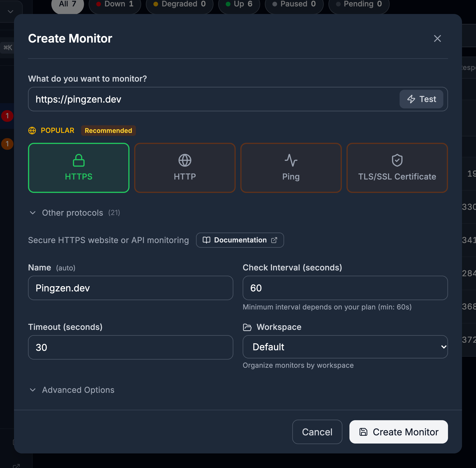Screen dimensions: 476x468
Task: Click the Test button with lightning icon
Action: tap(421, 99)
